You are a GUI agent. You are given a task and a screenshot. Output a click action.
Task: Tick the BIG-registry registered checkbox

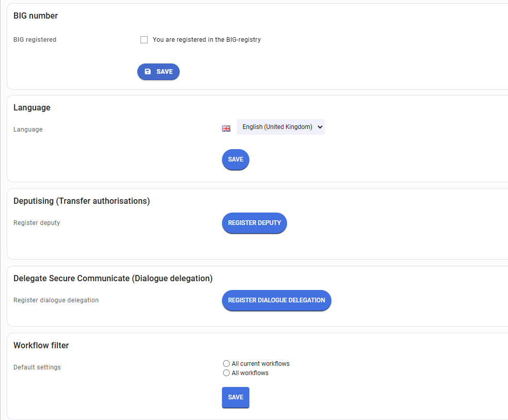click(x=144, y=40)
